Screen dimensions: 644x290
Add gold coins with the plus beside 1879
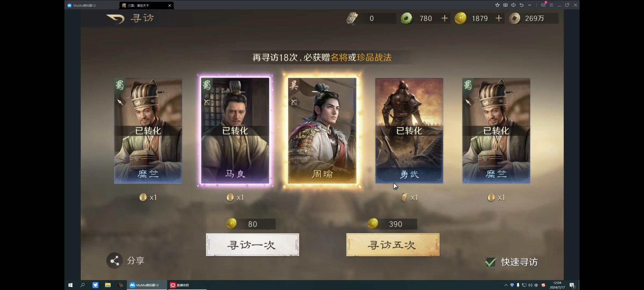point(499,18)
